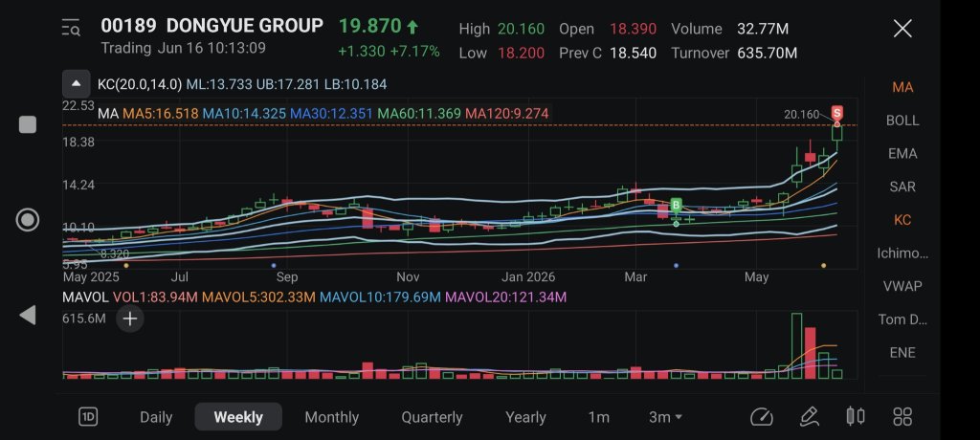980x440 pixels.
Task: Switch to Monthly chart period
Action: coord(331,417)
